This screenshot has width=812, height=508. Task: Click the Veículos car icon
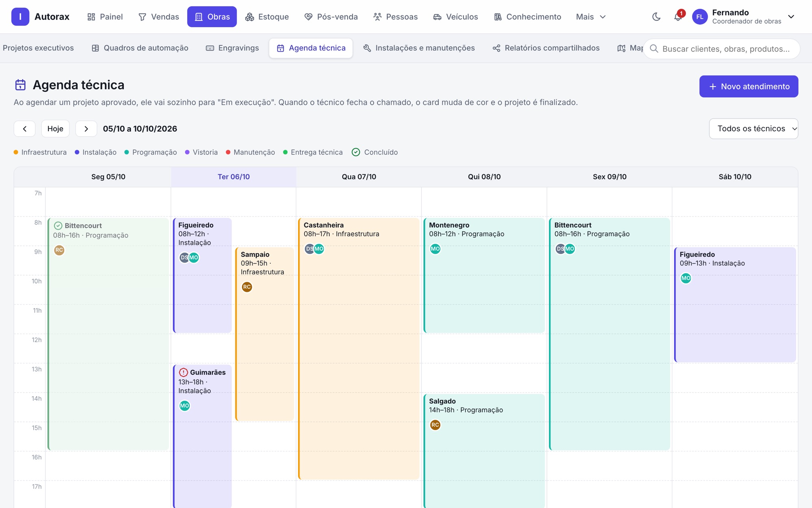437,17
